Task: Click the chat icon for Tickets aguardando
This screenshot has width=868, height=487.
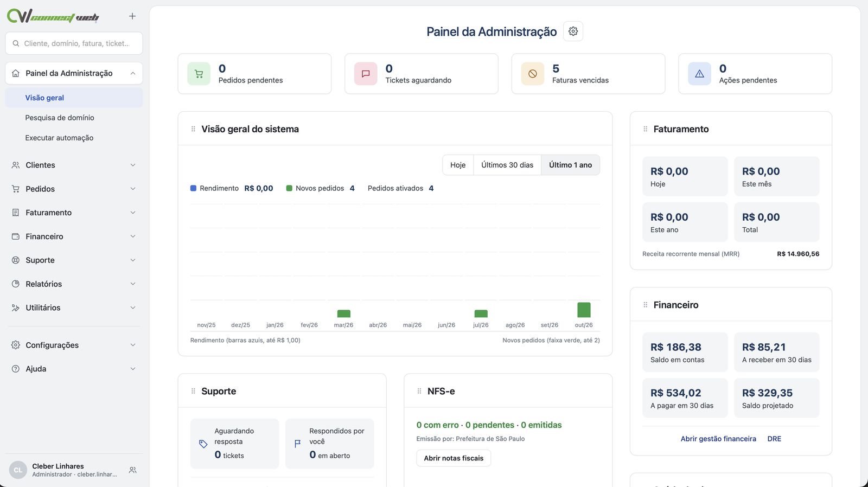Action: coord(366,74)
